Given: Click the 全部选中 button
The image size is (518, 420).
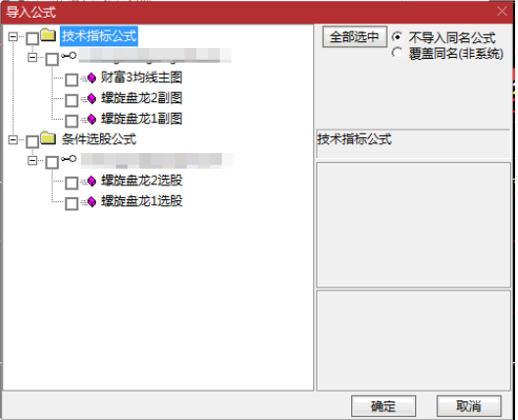Looking at the screenshot, I should (x=354, y=36).
